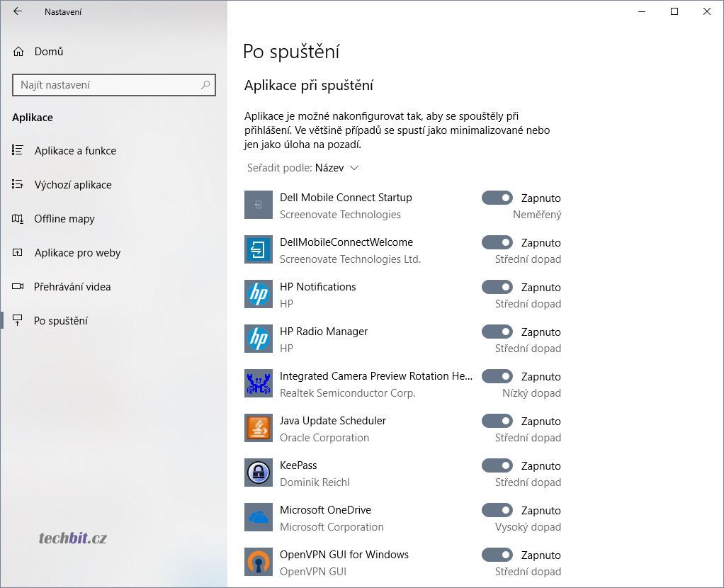Screen dimensions: 724x588
Task: Click the Dell Mobile Connect Startup icon
Action: (258, 205)
